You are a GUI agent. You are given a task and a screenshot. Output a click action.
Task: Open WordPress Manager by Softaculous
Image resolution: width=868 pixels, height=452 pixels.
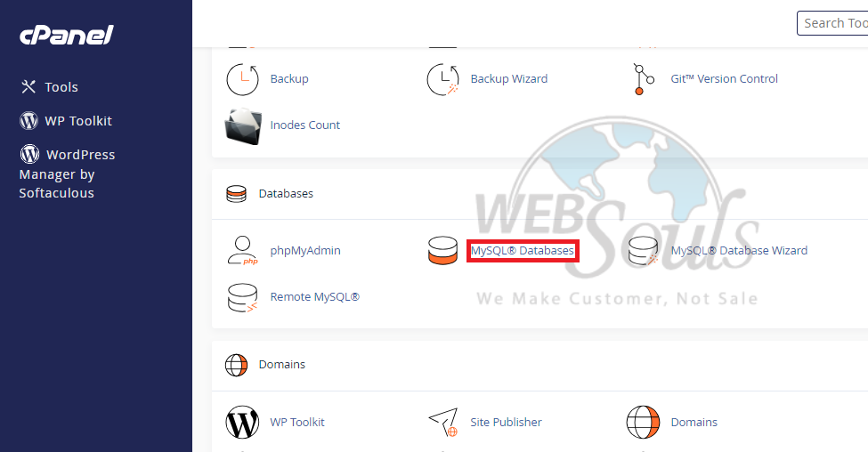tap(67, 174)
